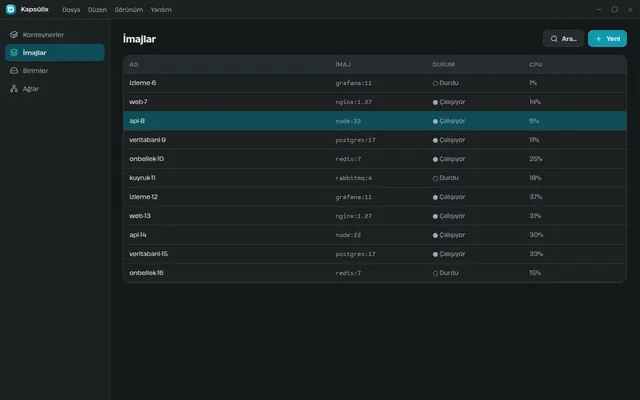
Task: Click the Ağlar network icon
Action: (x=14, y=89)
